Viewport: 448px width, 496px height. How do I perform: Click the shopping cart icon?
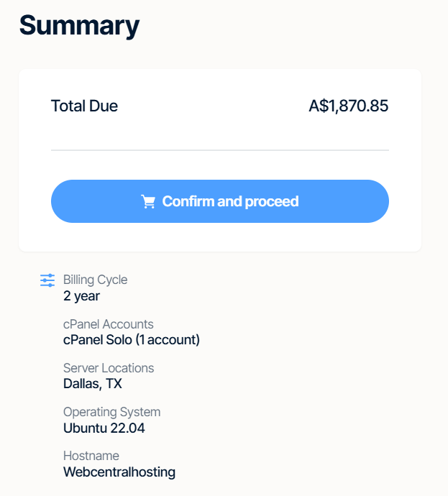tap(148, 202)
